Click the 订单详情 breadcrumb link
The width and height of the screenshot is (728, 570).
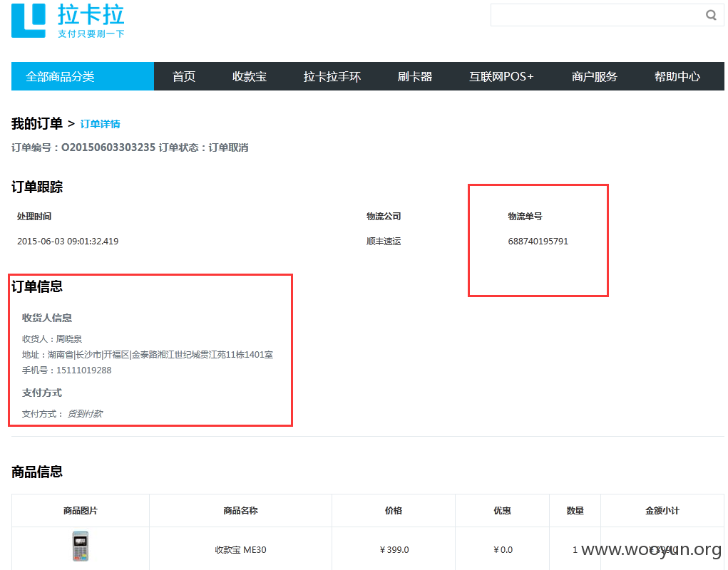pyautogui.click(x=101, y=124)
